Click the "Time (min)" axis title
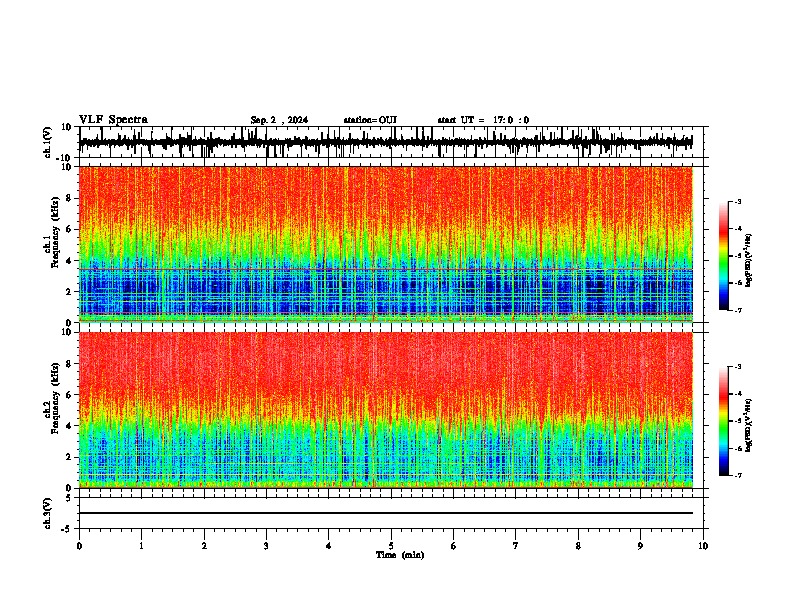 coord(400,555)
